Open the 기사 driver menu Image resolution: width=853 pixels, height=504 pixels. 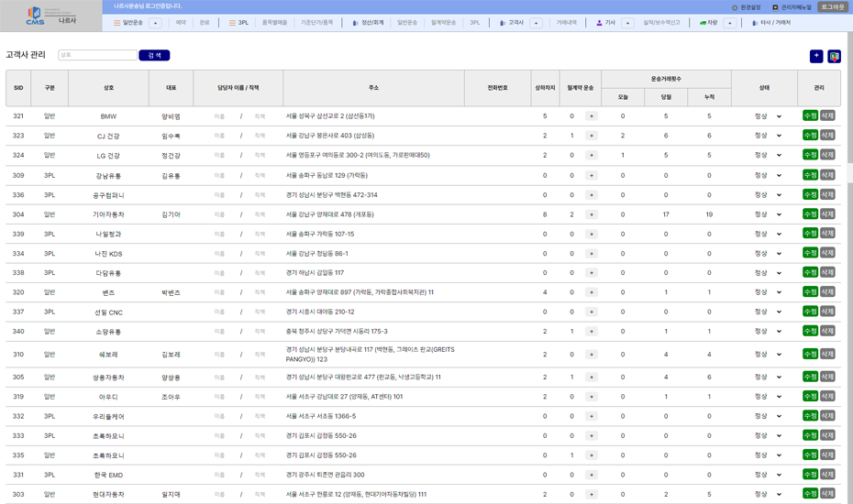(605, 23)
